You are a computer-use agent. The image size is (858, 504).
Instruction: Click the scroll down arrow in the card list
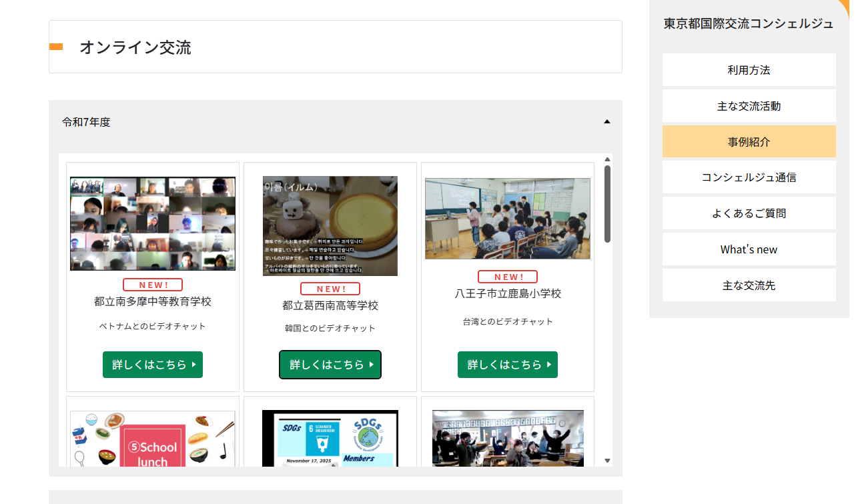point(607,461)
